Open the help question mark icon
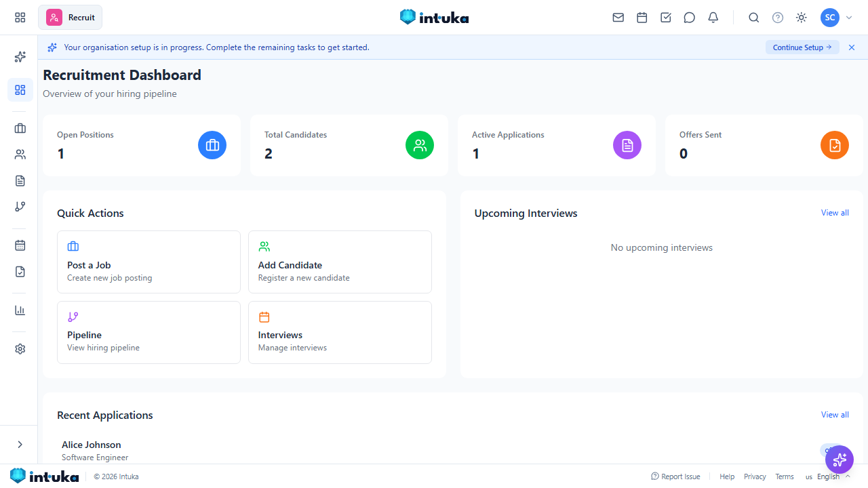Screen dimensions: 868x488 (778, 18)
